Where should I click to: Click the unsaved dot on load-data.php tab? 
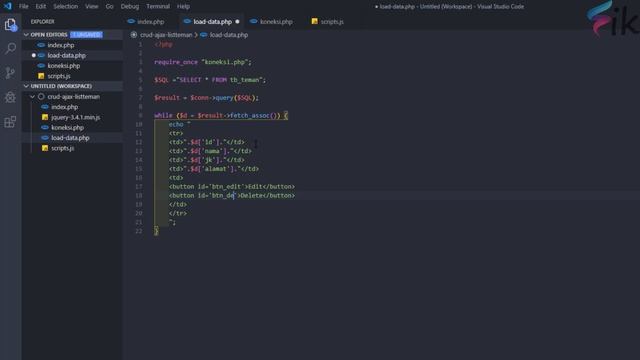[x=237, y=22]
